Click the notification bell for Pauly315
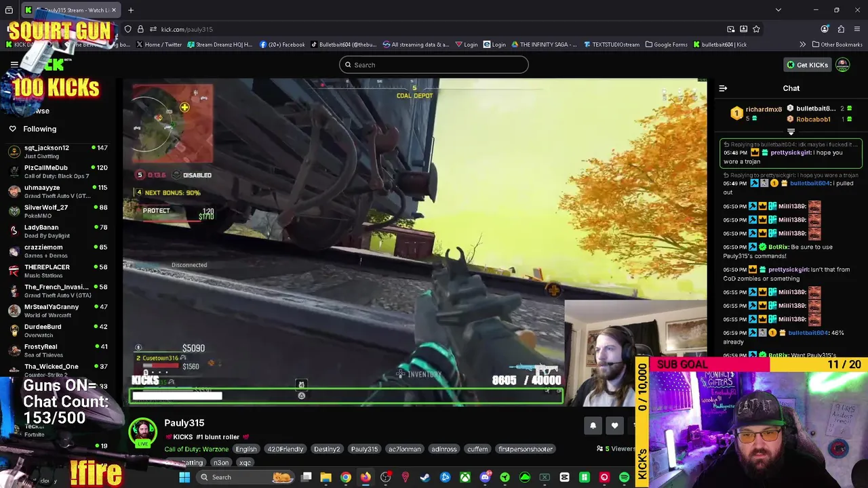Image resolution: width=868 pixels, height=488 pixels. point(593,426)
